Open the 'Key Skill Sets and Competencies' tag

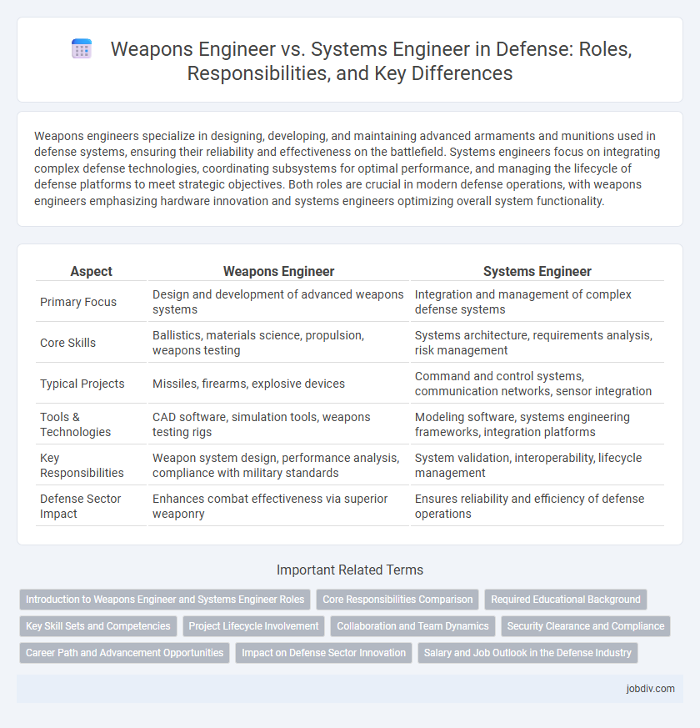(97, 626)
